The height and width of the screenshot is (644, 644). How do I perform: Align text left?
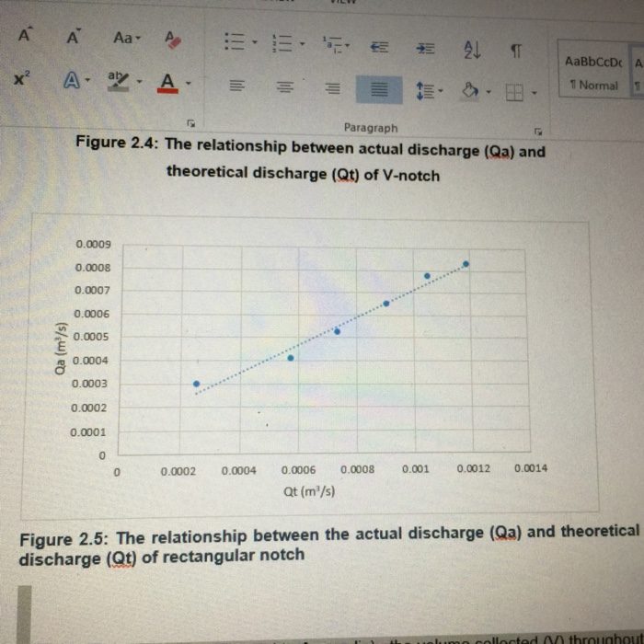coord(236,86)
